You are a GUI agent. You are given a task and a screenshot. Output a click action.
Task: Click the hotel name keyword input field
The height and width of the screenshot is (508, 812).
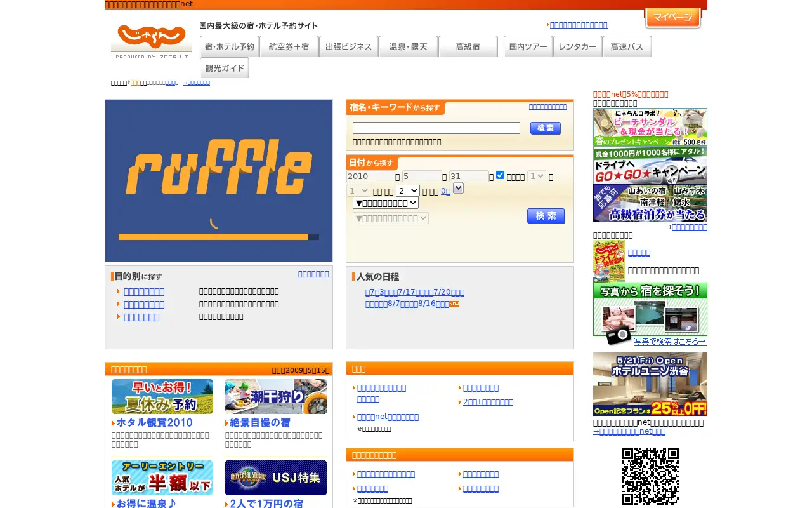point(436,128)
